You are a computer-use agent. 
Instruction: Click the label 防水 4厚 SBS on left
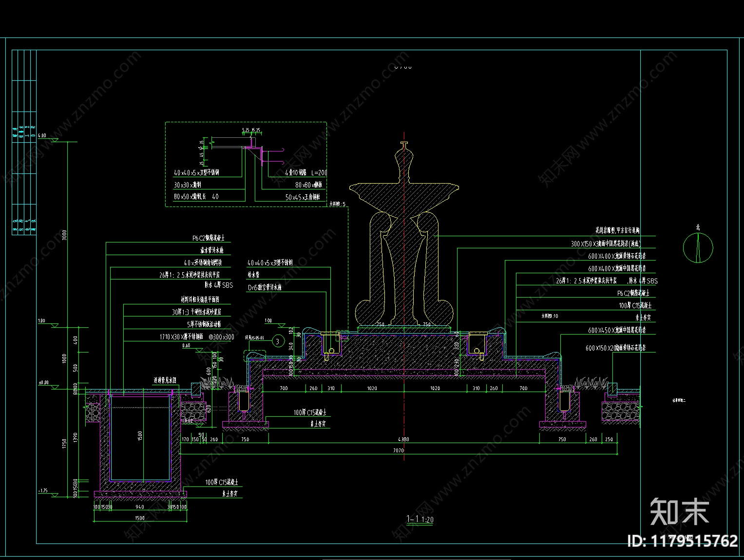tap(218, 285)
